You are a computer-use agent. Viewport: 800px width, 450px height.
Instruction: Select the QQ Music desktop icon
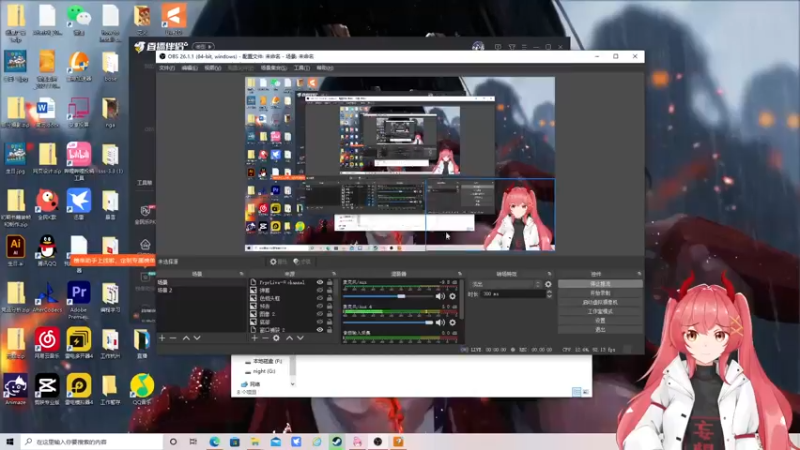(x=142, y=390)
